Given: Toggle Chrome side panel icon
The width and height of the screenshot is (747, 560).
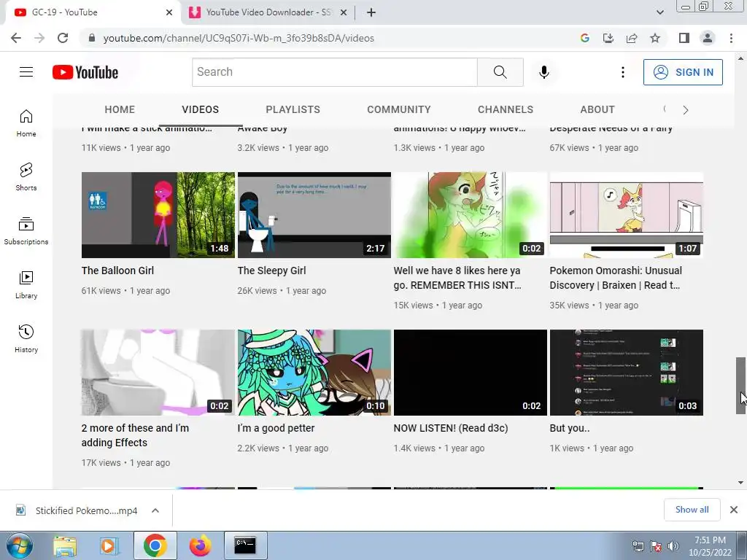Looking at the screenshot, I should tap(684, 38).
